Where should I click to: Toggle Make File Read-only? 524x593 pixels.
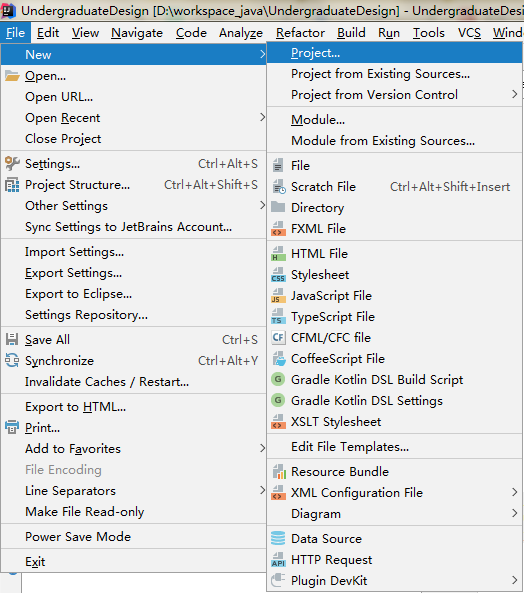133,512
